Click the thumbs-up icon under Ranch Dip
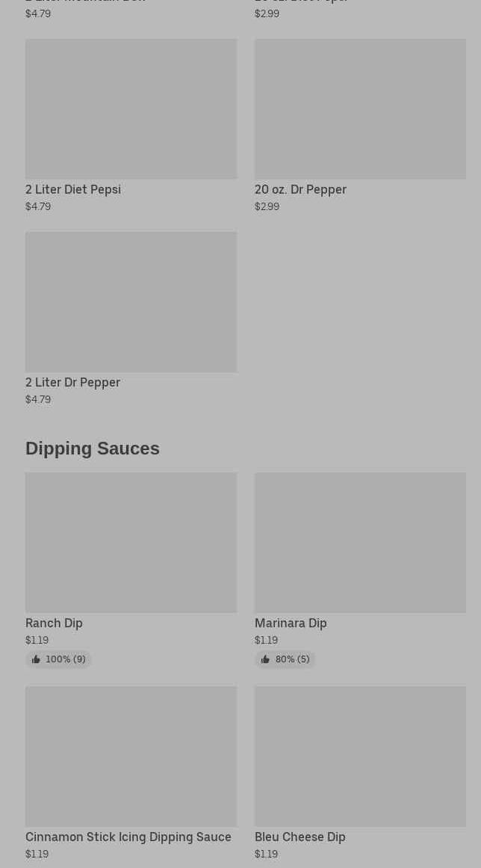481x868 pixels. [36, 659]
